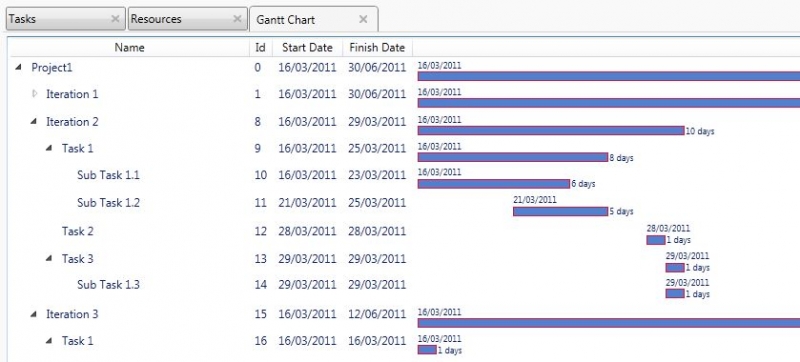800x362 pixels.
Task: Close the Resources tab
Action: tap(237, 19)
